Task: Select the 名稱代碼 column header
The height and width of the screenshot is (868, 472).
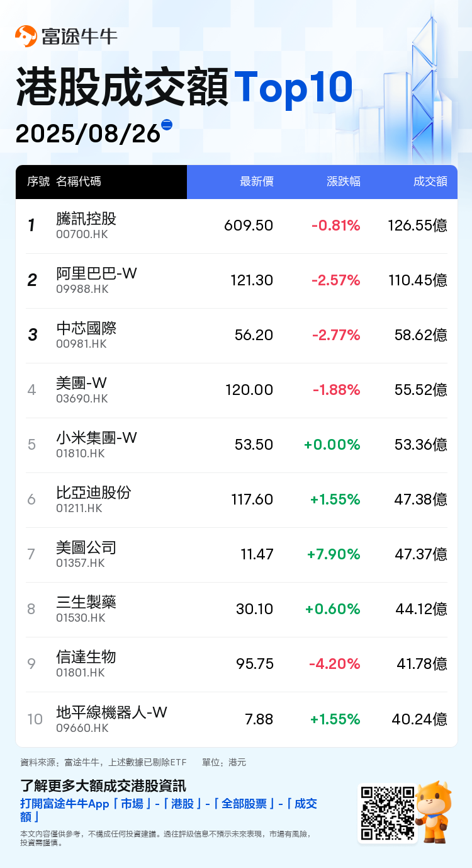Action: pyautogui.click(x=79, y=182)
